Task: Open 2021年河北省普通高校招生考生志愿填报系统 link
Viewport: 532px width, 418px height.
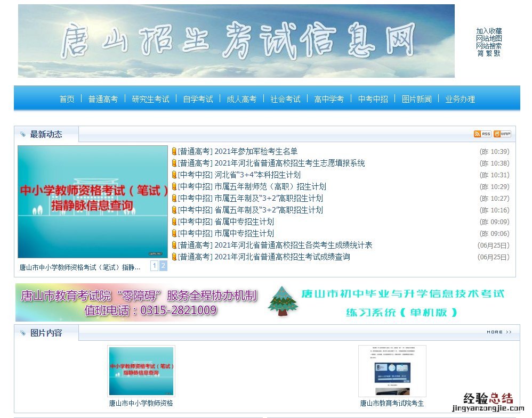Action: click(290, 163)
